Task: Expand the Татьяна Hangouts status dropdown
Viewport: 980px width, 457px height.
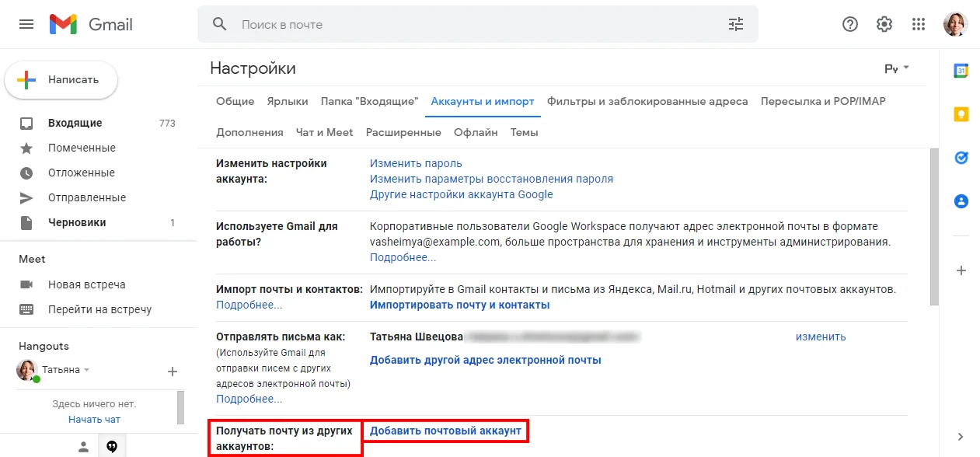Action: pos(87,370)
